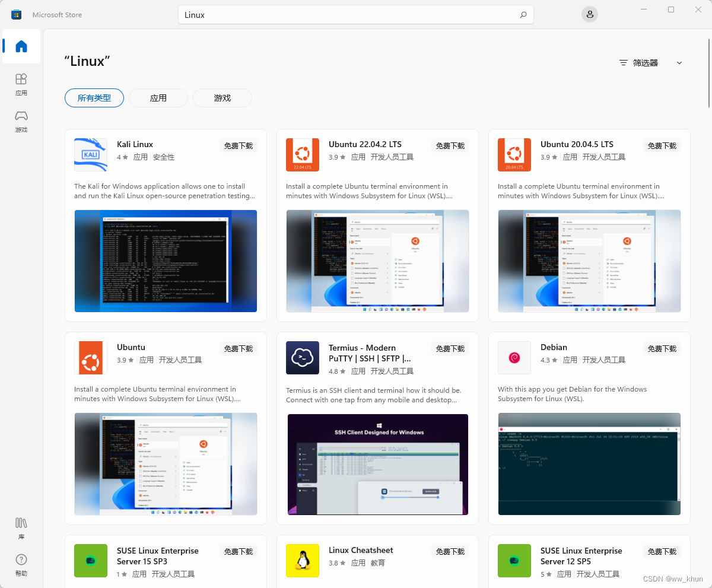Click the Microsoft Store logo icon

(x=17, y=14)
